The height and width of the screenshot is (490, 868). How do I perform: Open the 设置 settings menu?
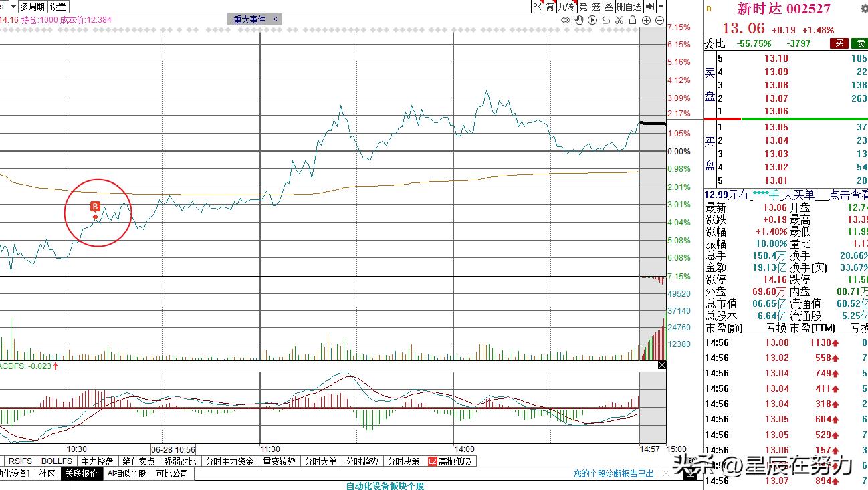tap(58, 7)
